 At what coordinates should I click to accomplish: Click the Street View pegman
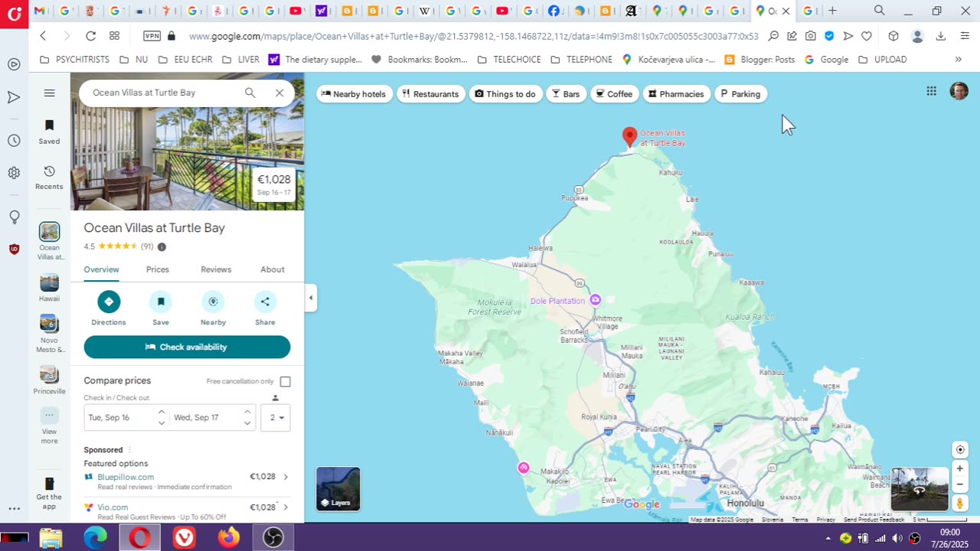pyautogui.click(x=960, y=503)
